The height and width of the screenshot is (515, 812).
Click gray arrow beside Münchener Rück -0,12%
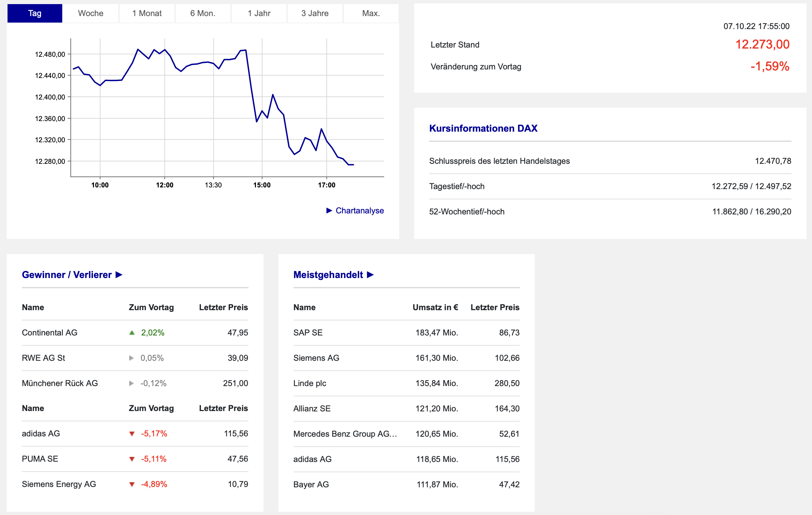[x=131, y=383]
